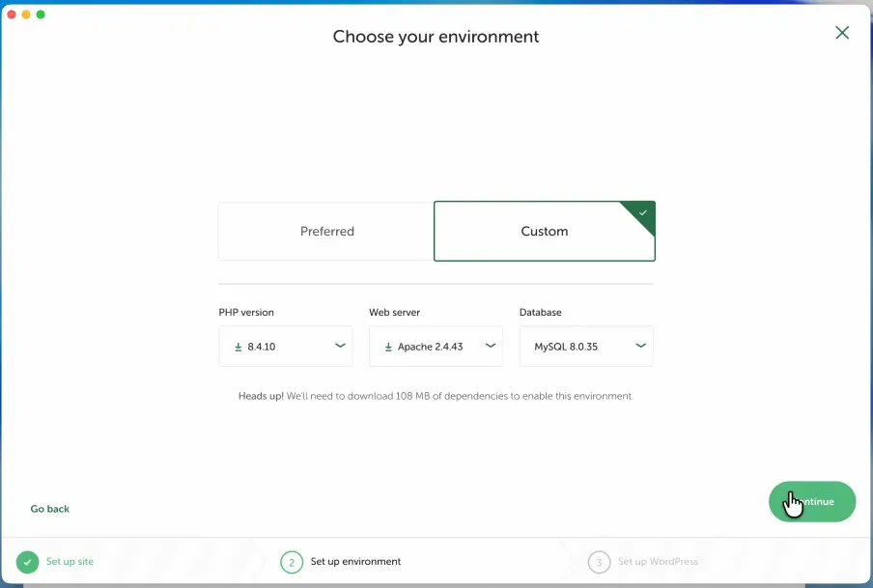Close the wizard with the X icon
This screenshot has width=873, height=588.
point(842,33)
